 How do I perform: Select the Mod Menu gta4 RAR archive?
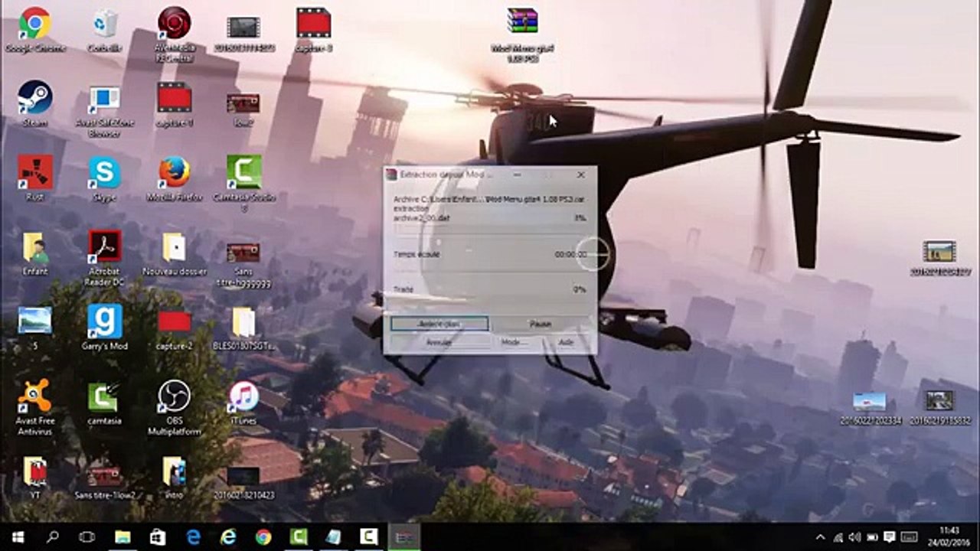[x=523, y=34]
